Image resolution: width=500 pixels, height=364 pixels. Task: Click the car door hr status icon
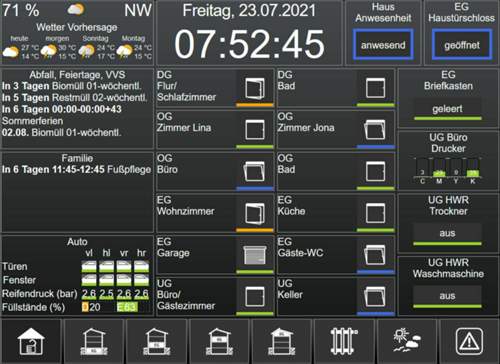pos(141,267)
